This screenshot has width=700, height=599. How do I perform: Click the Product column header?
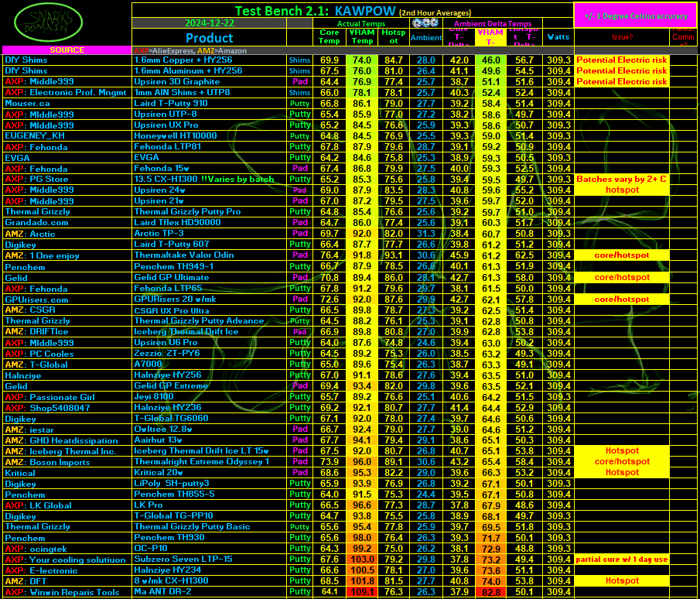coord(210,38)
